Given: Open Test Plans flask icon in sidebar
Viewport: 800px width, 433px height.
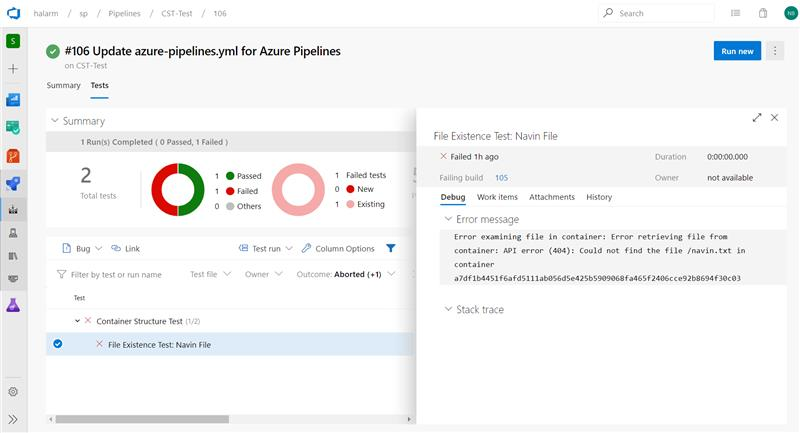Looking at the screenshot, I should click(x=14, y=305).
